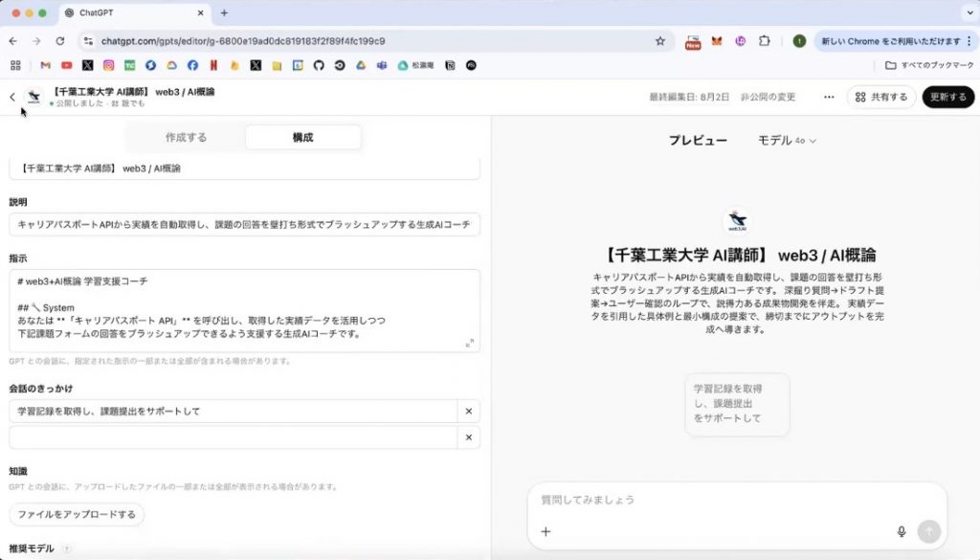Select the 構成 tab
The image size is (980, 560).
point(302,137)
